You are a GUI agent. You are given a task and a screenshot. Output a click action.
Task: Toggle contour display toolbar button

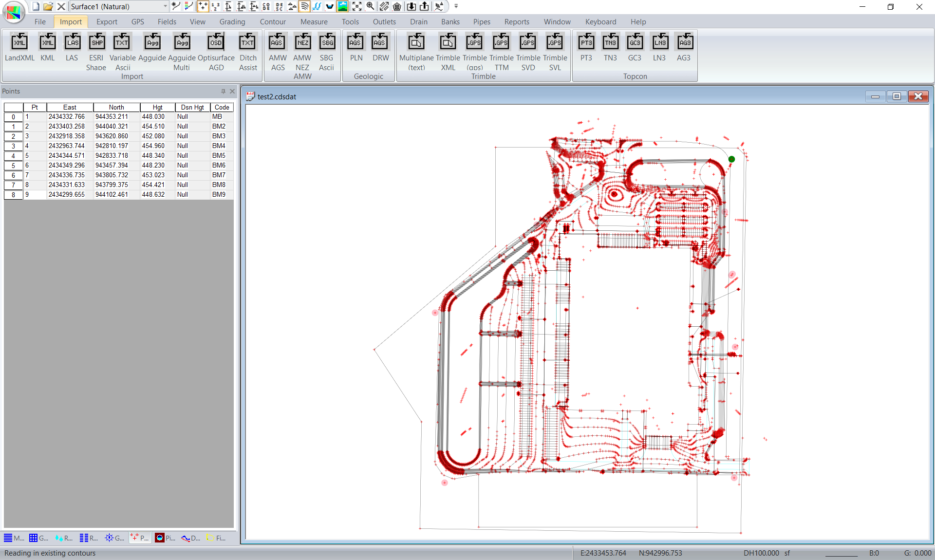point(304,6)
